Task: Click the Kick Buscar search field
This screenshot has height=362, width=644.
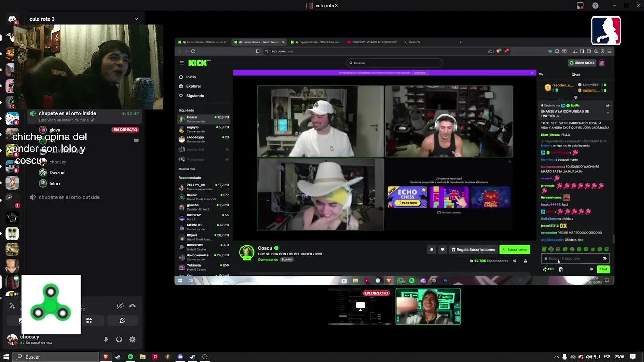Action: click(x=394, y=63)
